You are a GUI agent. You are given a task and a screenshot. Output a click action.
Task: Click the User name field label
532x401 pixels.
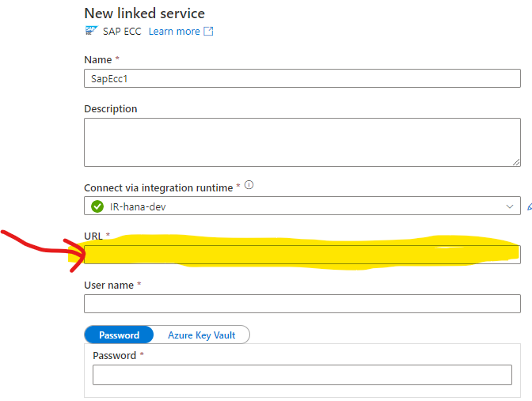[108, 285]
